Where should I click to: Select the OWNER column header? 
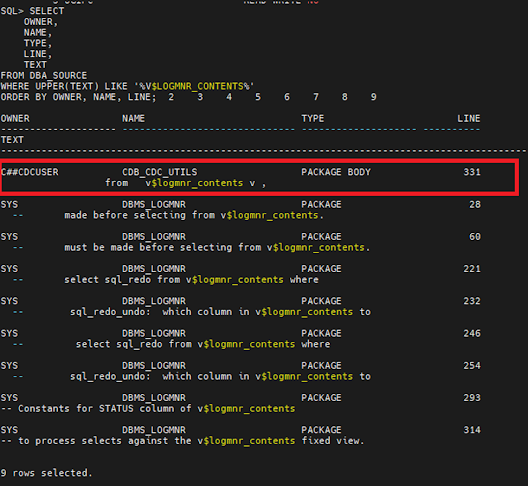[x=15, y=119]
